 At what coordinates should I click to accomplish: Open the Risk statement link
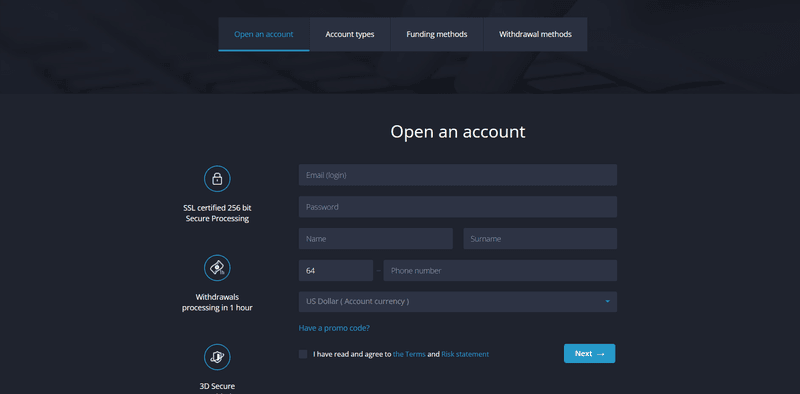pyautogui.click(x=465, y=354)
